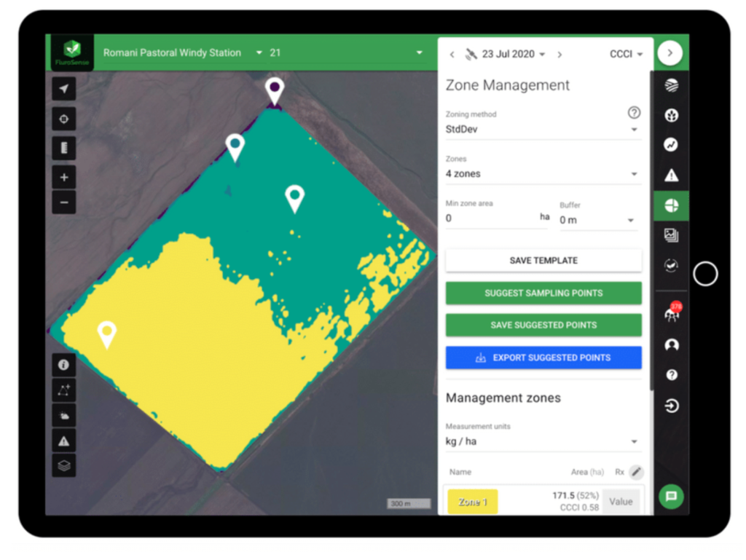
Task: Click EXPORT SUGGESTED POINTS button
Action: 543,358
